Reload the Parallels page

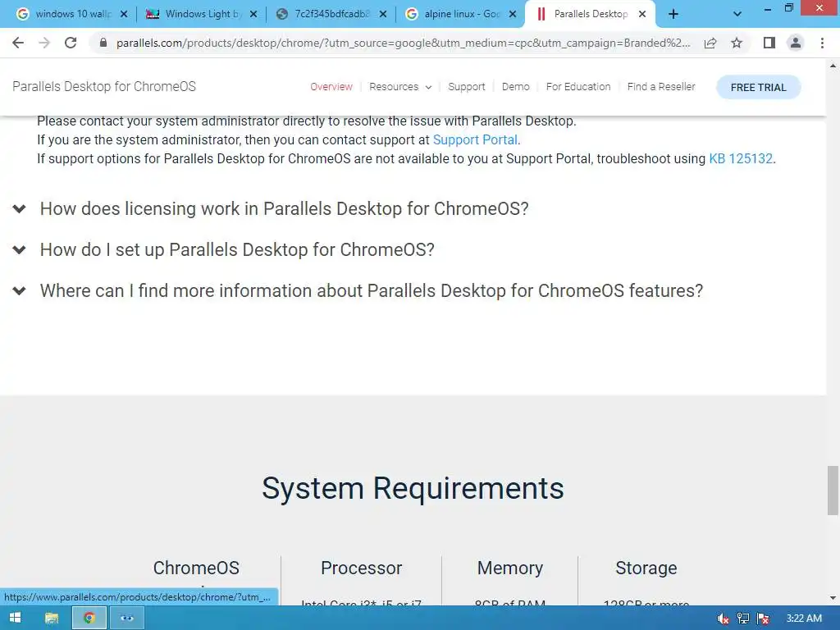(71, 43)
